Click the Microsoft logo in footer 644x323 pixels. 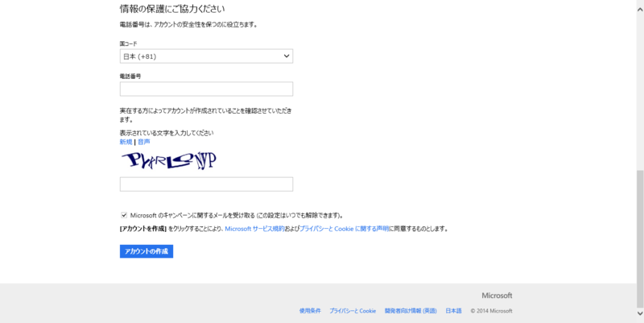497,296
